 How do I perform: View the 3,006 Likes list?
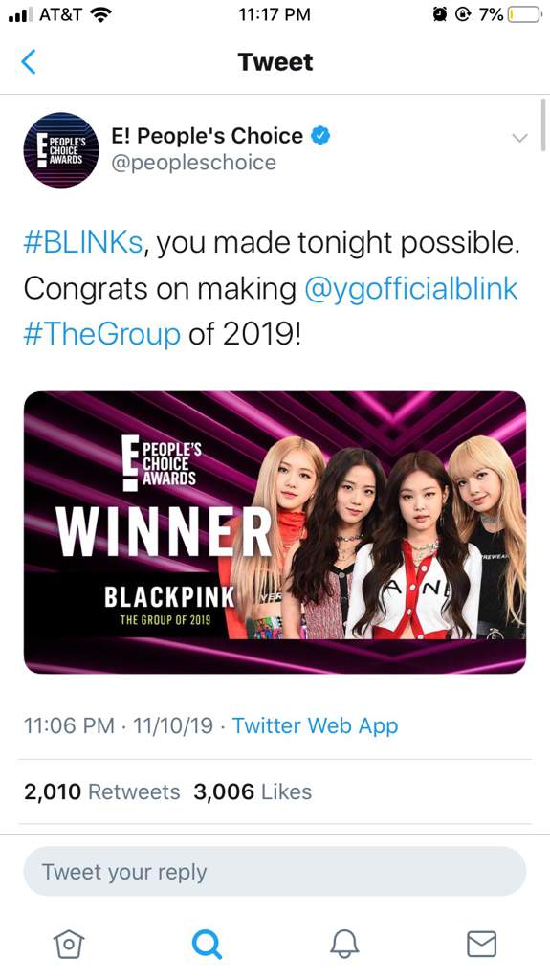point(253,791)
